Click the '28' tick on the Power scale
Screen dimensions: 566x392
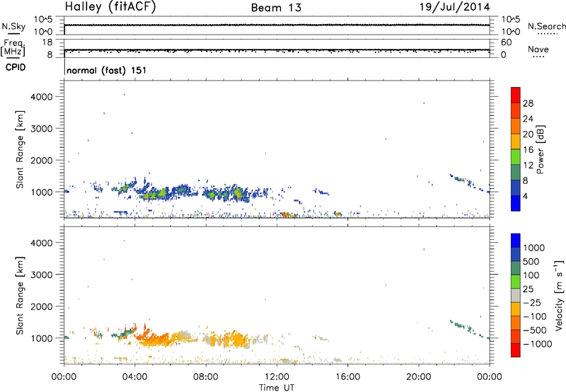coord(528,103)
